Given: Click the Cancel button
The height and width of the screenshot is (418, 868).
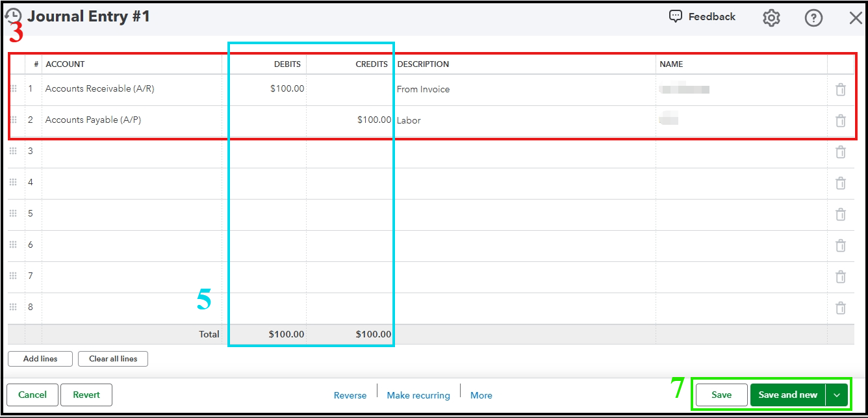Looking at the screenshot, I should (x=32, y=395).
